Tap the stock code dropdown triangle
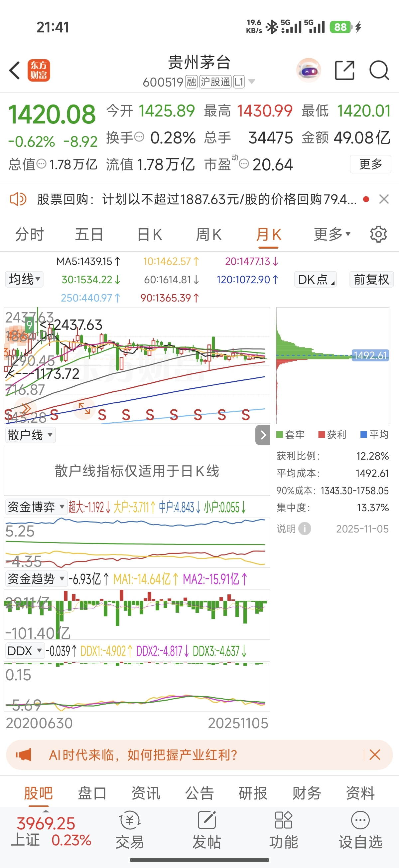Image resolution: width=399 pixels, height=868 pixels. tap(251, 82)
